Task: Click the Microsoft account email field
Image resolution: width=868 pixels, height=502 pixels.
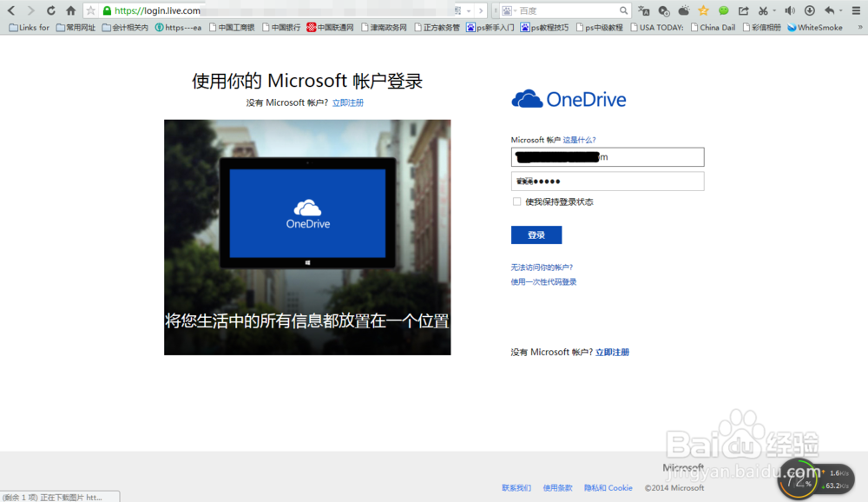Action: coord(608,157)
